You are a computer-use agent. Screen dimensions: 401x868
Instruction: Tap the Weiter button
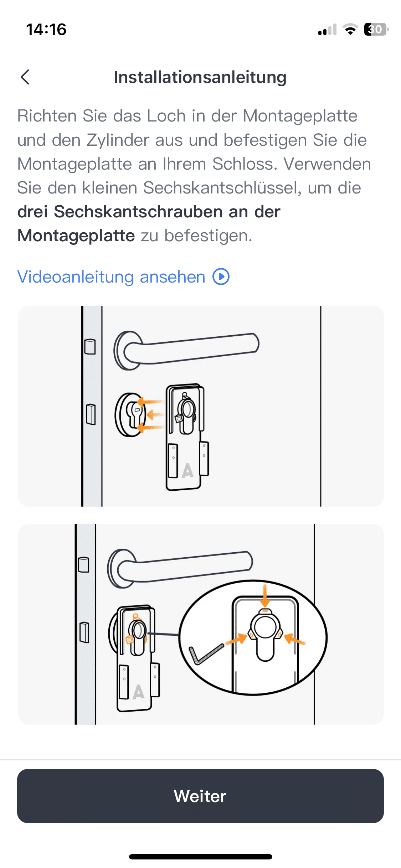coord(200,796)
